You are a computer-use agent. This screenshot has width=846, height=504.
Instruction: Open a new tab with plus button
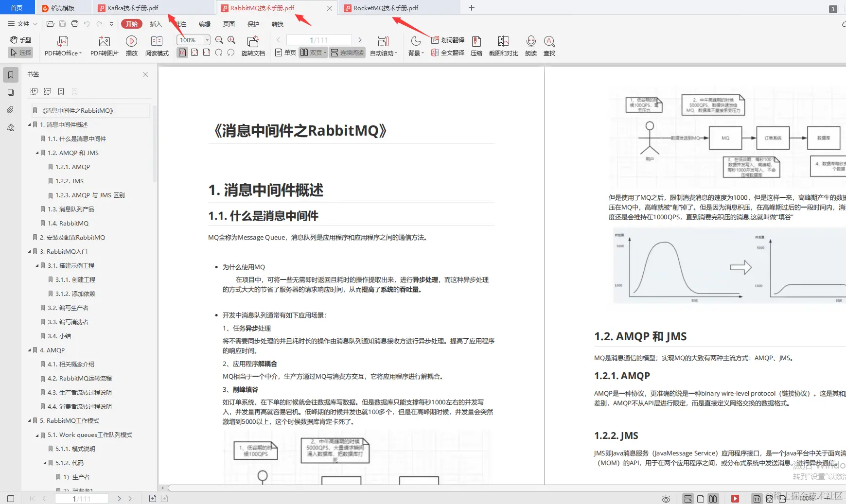coord(471,8)
